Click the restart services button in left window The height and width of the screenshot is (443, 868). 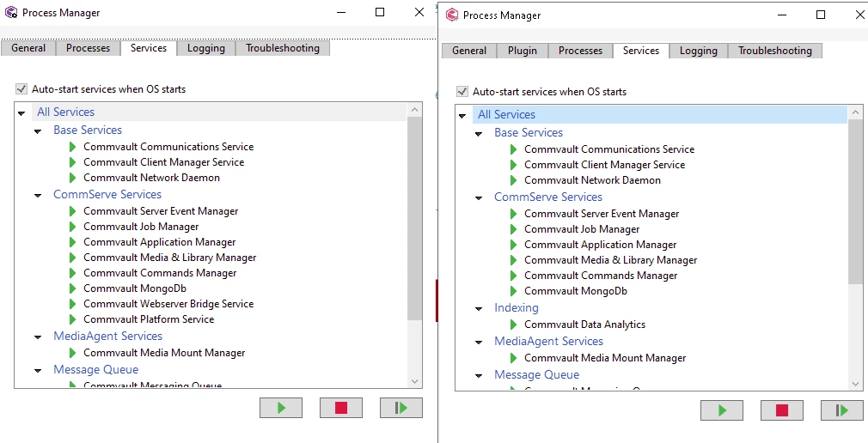click(401, 408)
